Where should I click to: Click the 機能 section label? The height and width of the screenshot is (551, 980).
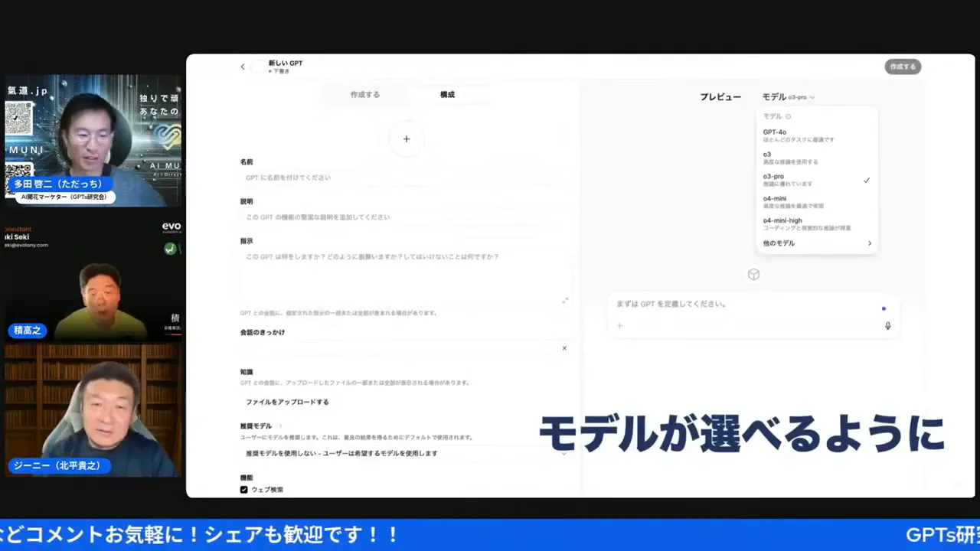pyautogui.click(x=247, y=478)
